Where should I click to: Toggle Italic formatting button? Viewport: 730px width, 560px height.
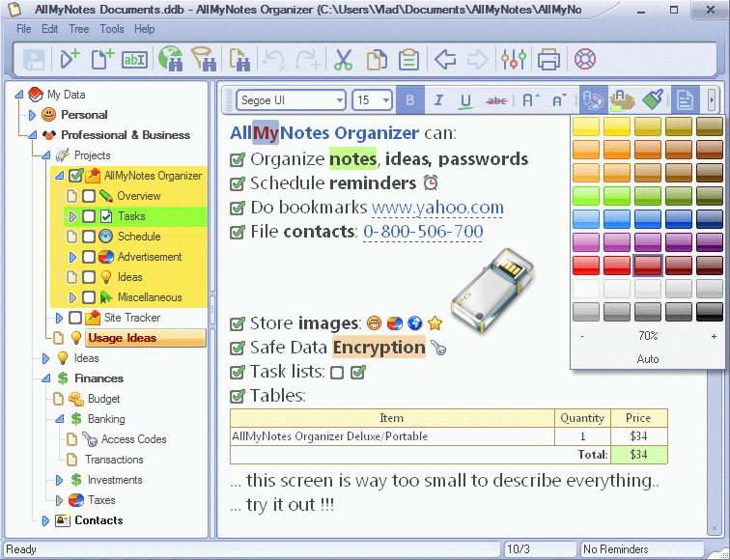tap(438, 100)
